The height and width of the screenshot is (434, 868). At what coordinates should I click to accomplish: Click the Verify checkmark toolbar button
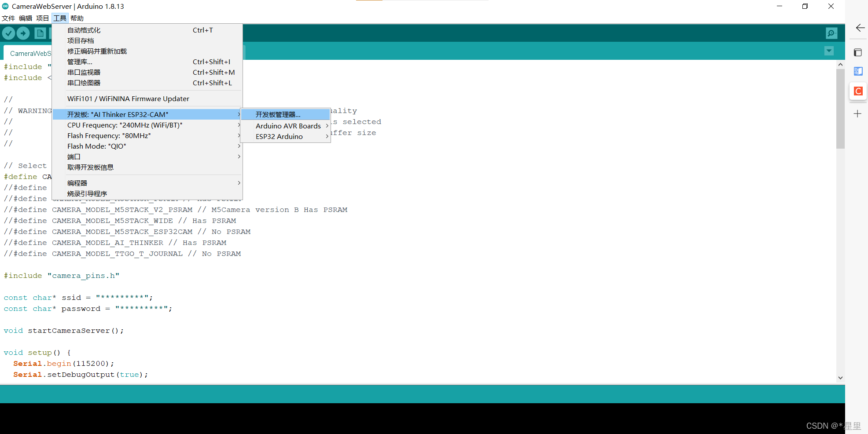[x=9, y=33]
